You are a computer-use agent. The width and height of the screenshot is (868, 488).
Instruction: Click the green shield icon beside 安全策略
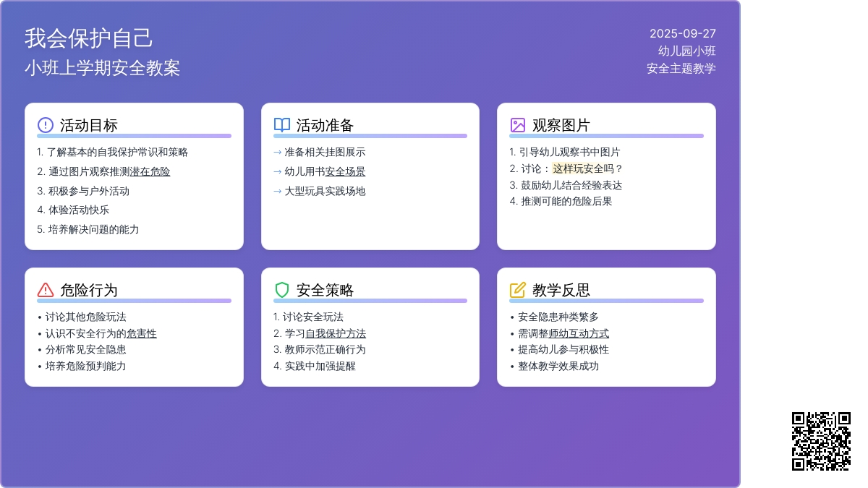(282, 290)
